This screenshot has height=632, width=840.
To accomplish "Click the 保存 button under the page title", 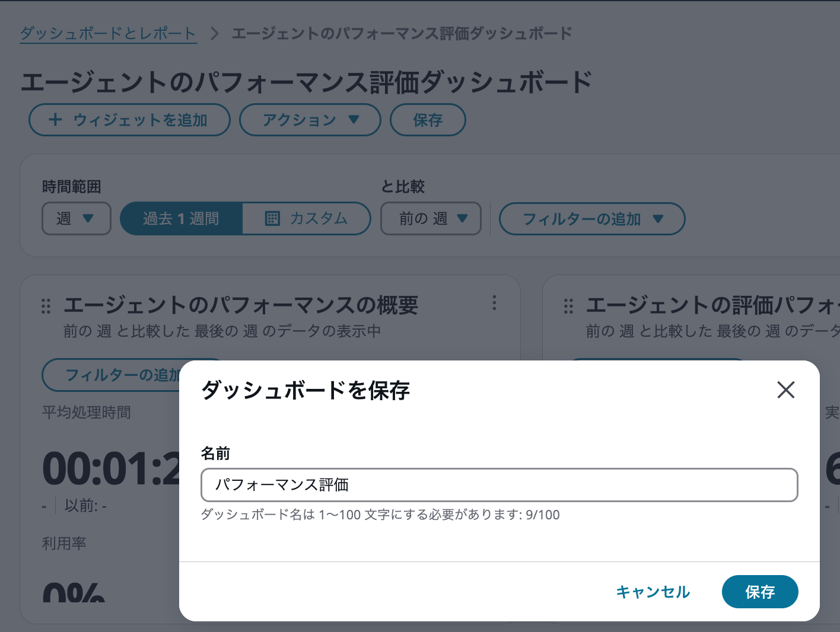I will pyautogui.click(x=428, y=120).
